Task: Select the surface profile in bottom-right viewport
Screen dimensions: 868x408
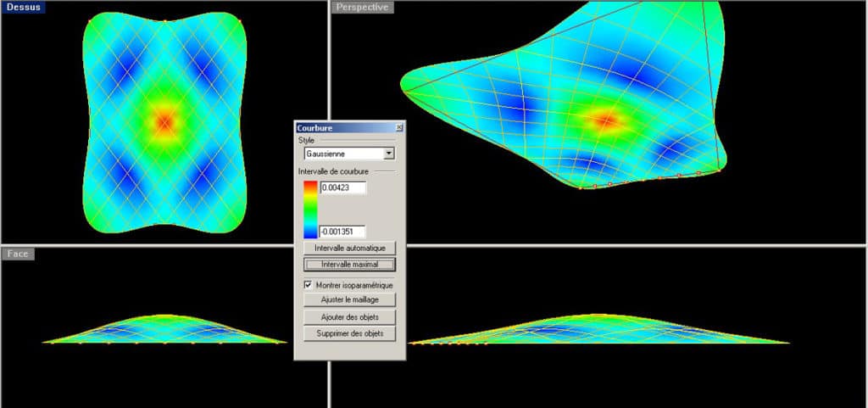Action: pyautogui.click(x=593, y=331)
